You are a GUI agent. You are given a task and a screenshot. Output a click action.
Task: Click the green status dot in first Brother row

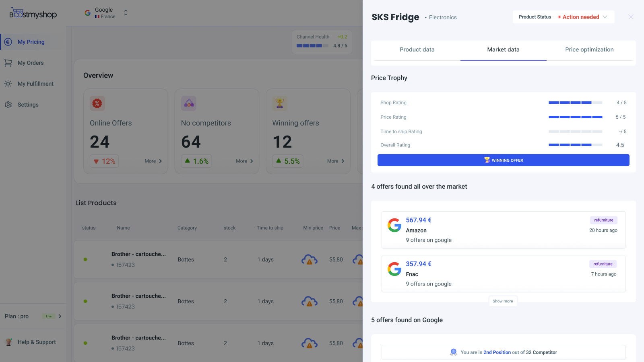(x=85, y=259)
